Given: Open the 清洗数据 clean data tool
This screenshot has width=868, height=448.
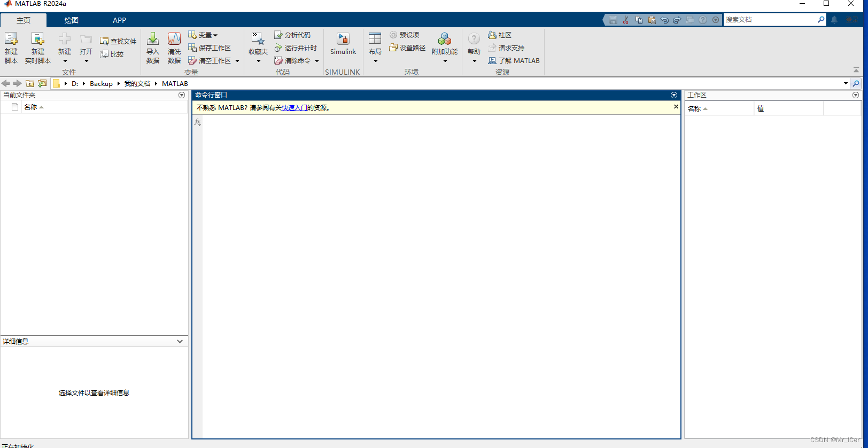Looking at the screenshot, I should 174,48.
